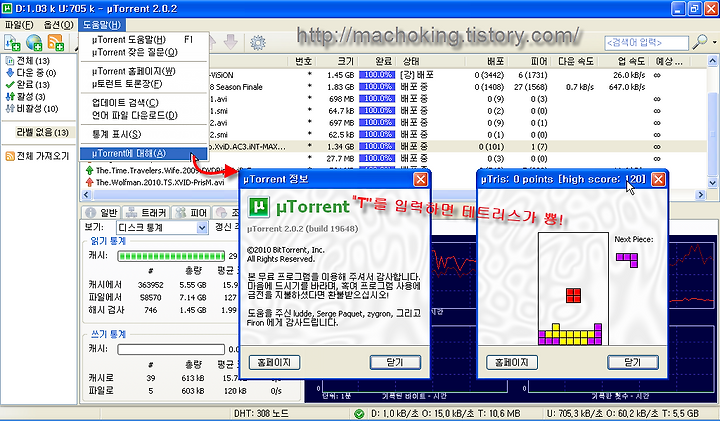Open the 옵션(O) menu

58,25
